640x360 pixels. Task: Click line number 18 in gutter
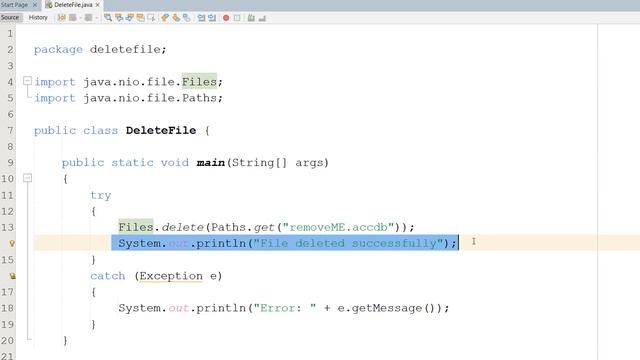click(x=7, y=308)
